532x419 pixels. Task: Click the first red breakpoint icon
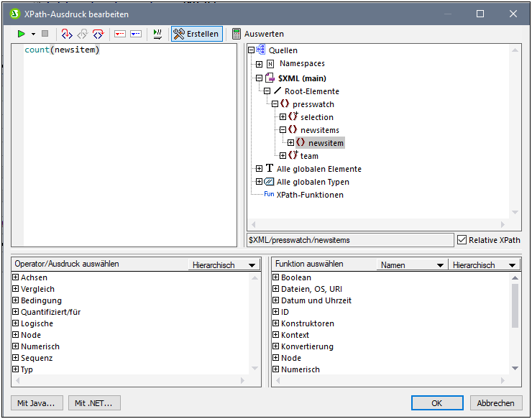pos(120,34)
